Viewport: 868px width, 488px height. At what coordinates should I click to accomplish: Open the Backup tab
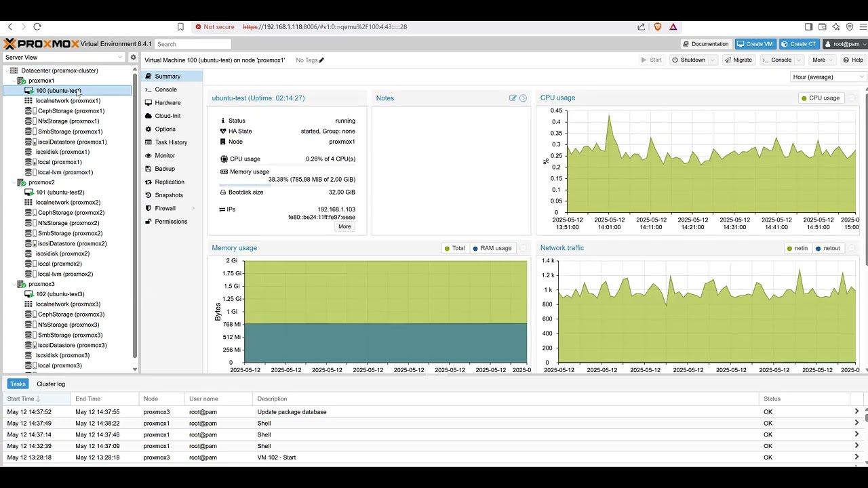pos(172,169)
